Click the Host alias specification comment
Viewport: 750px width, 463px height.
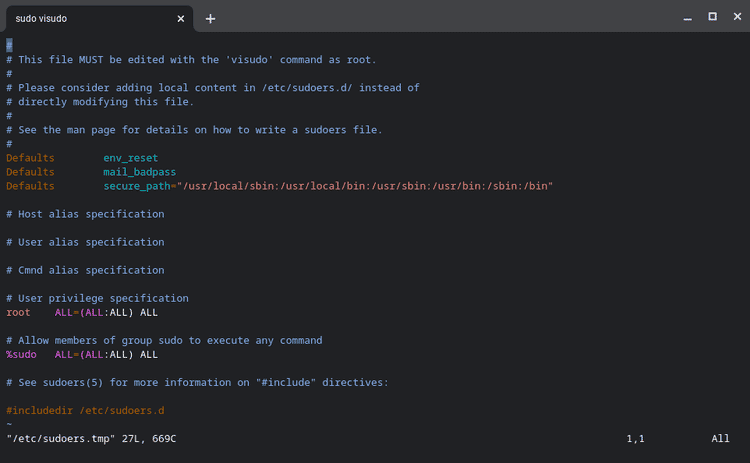pyautogui.click(x=85, y=214)
